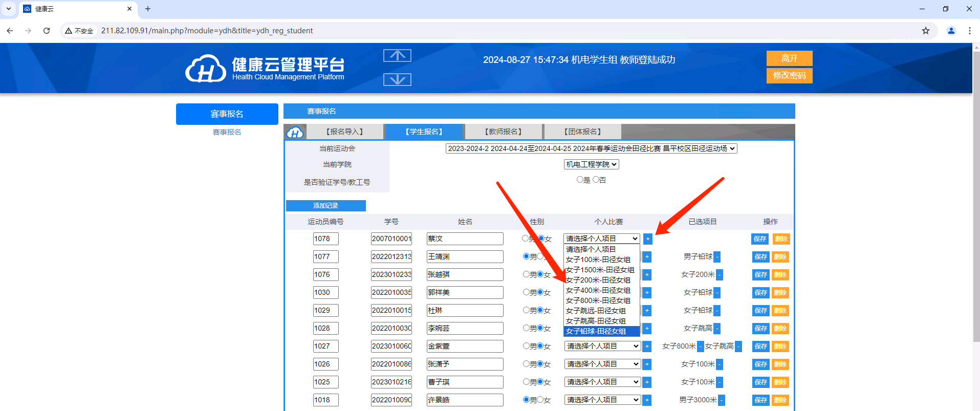The width and height of the screenshot is (980, 411).
Task: Click the 修改密码 button
Action: click(x=789, y=76)
